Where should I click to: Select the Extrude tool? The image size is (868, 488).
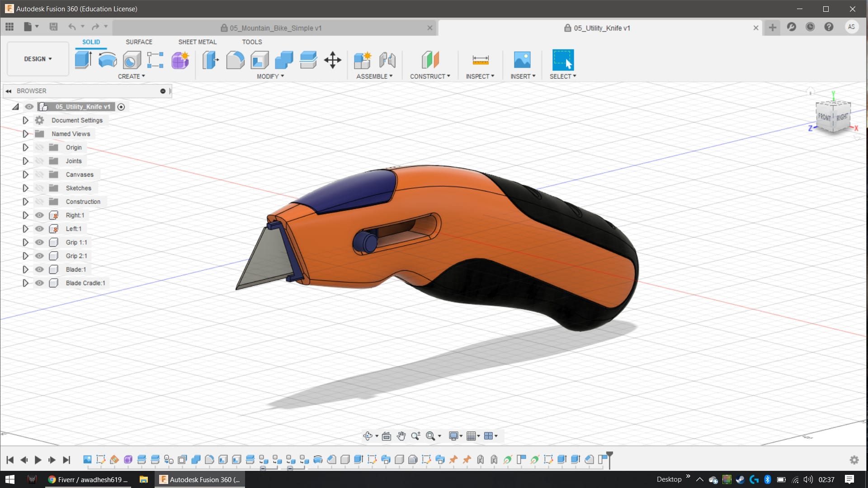click(83, 60)
